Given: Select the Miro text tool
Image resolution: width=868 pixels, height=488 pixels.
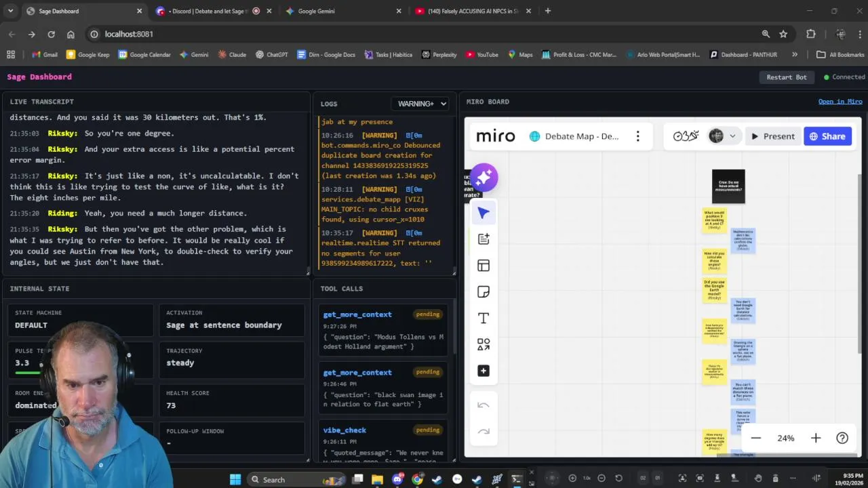Looking at the screenshot, I should (x=484, y=318).
